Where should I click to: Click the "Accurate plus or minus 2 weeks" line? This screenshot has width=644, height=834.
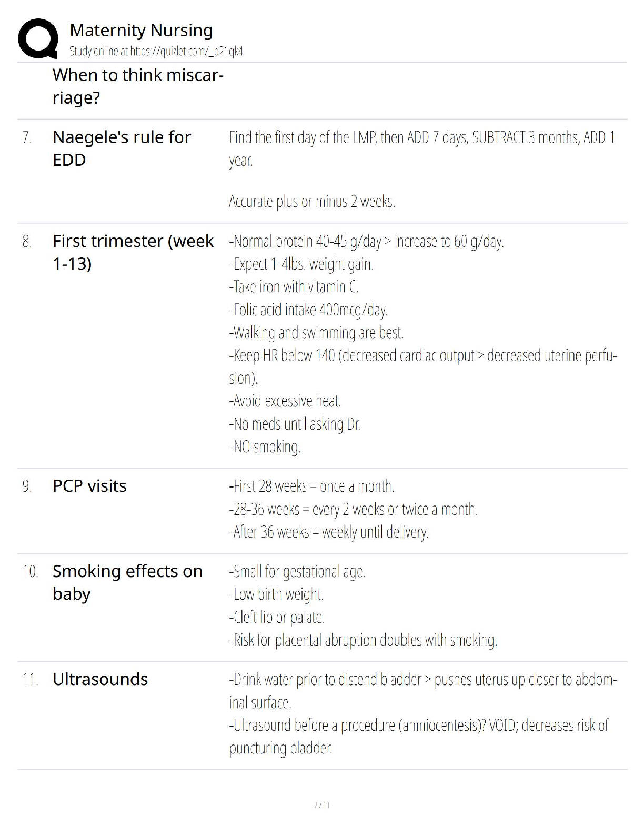(x=312, y=202)
